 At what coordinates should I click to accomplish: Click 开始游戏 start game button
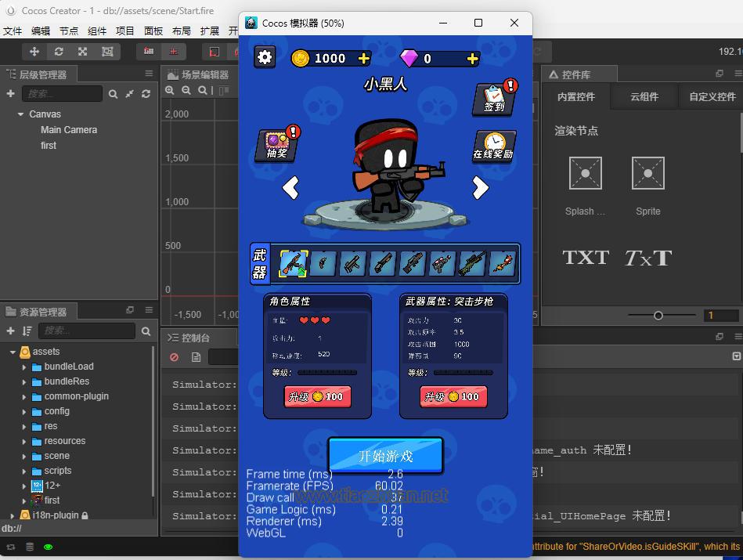coord(386,456)
